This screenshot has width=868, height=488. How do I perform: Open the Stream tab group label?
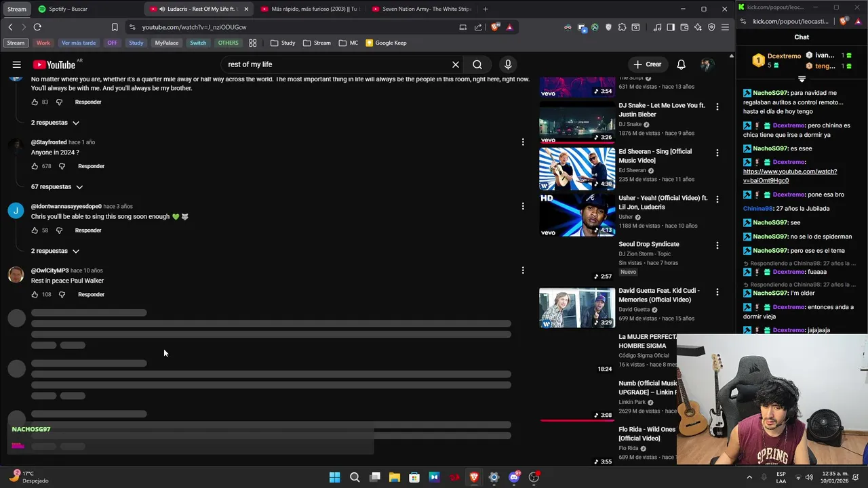17,9
